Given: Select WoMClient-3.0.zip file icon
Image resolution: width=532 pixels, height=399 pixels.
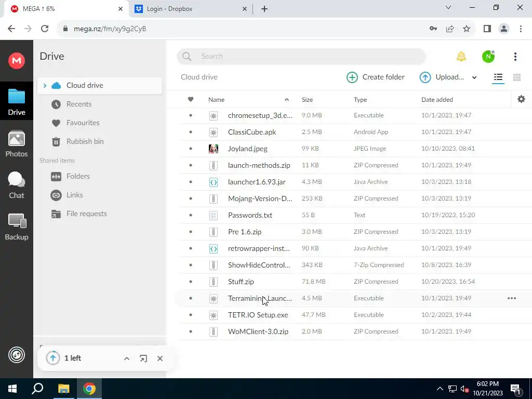Looking at the screenshot, I should click(214, 332).
